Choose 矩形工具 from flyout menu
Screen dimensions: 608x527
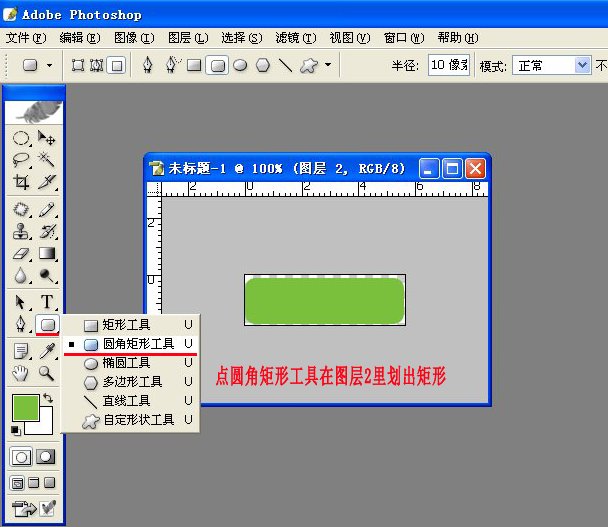click(x=131, y=325)
